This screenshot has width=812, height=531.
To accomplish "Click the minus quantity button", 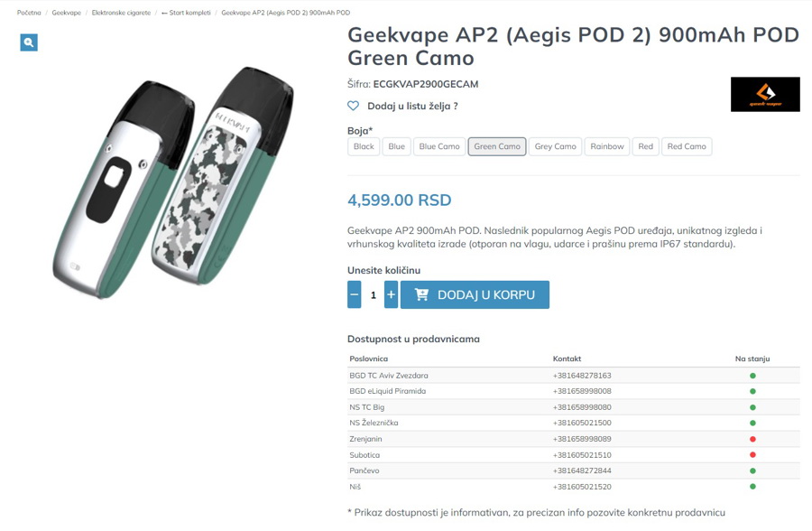I will click(x=355, y=294).
